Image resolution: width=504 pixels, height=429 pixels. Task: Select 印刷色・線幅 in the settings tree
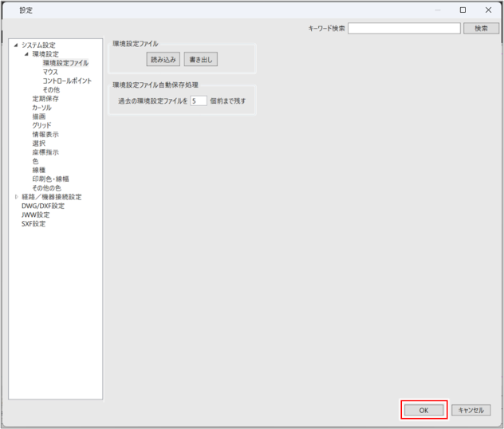pyautogui.click(x=50, y=179)
